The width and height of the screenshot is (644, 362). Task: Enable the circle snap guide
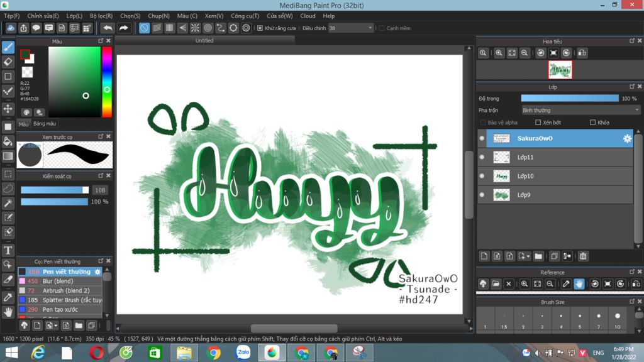(208, 28)
